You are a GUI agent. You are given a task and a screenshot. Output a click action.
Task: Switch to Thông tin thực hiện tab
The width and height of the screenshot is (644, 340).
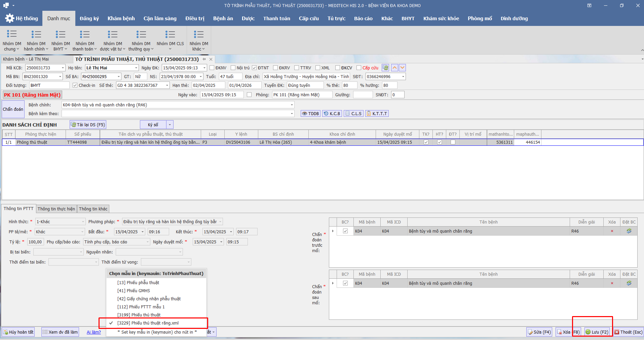click(x=56, y=209)
